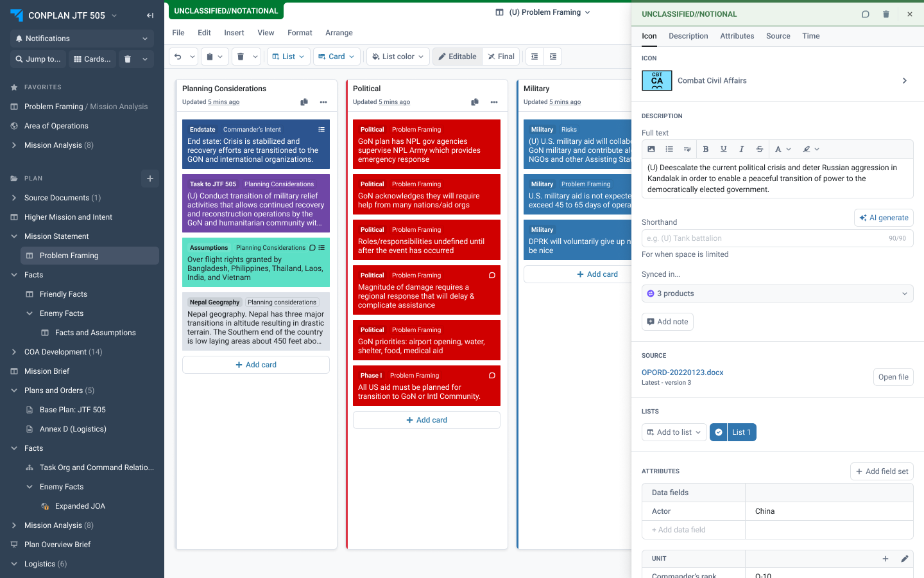
Task: Click the undo arrow in the toolbar
Action: click(178, 57)
